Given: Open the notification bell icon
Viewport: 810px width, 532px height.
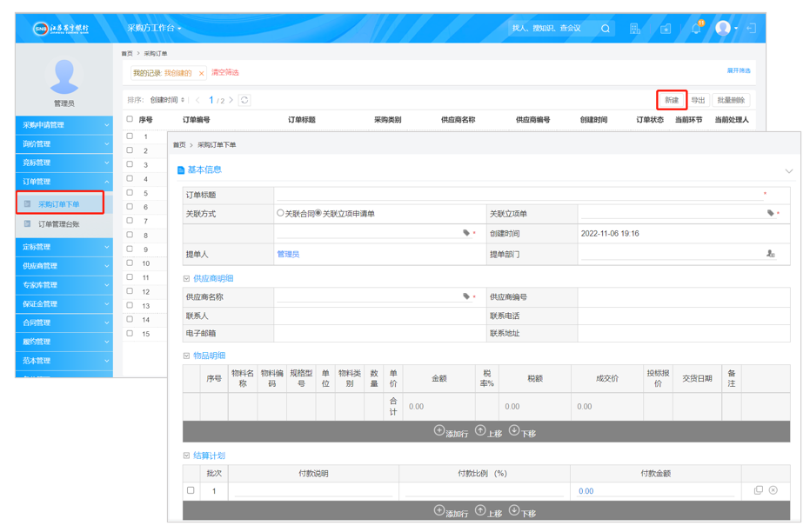Looking at the screenshot, I should tap(696, 29).
